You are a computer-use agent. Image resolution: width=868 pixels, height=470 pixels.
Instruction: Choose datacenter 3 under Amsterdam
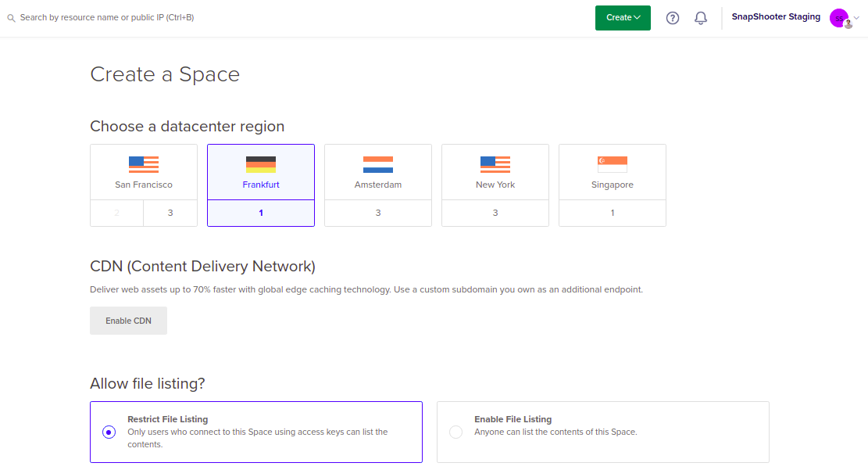click(x=378, y=213)
